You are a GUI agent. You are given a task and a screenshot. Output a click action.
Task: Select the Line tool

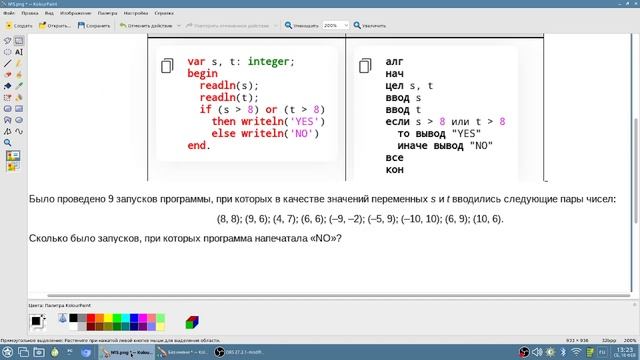(7, 64)
